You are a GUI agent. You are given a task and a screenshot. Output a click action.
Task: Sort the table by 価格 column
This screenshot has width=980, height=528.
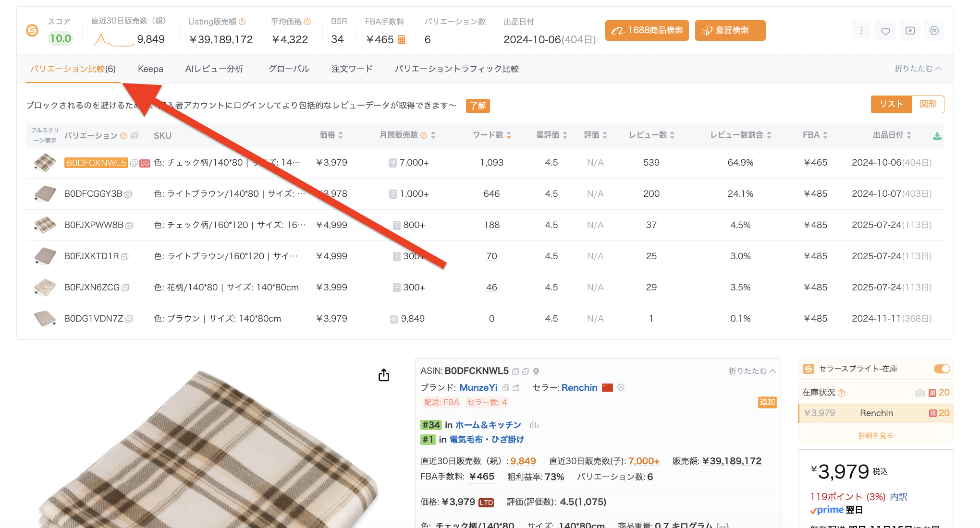(x=331, y=135)
